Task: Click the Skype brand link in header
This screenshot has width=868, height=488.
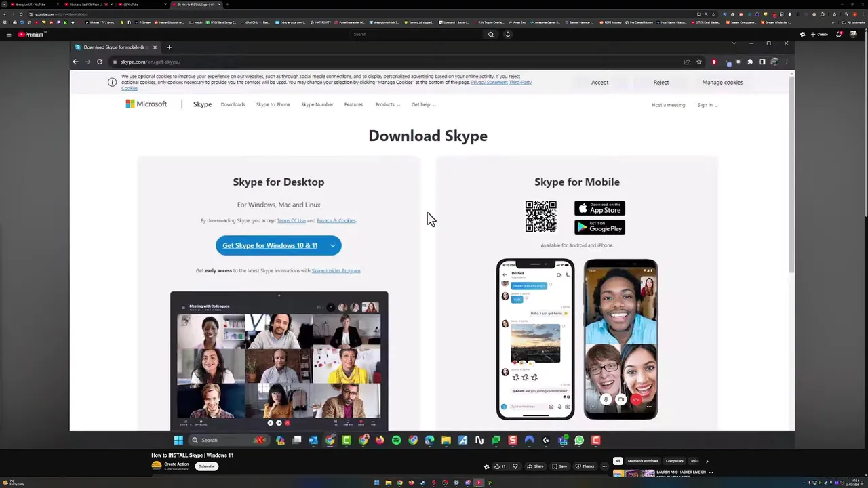Action: click(202, 104)
